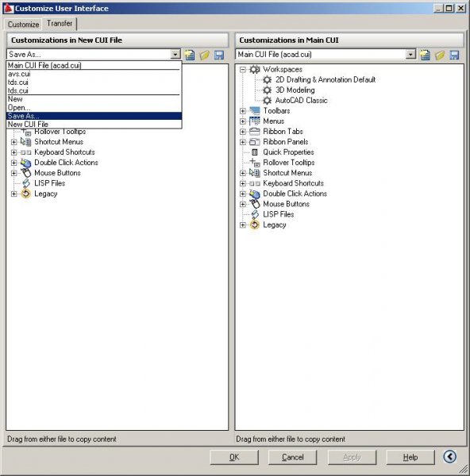Screen dimensions: 470x476
Task: Switch to the Customize tab
Action: (x=23, y=25)
